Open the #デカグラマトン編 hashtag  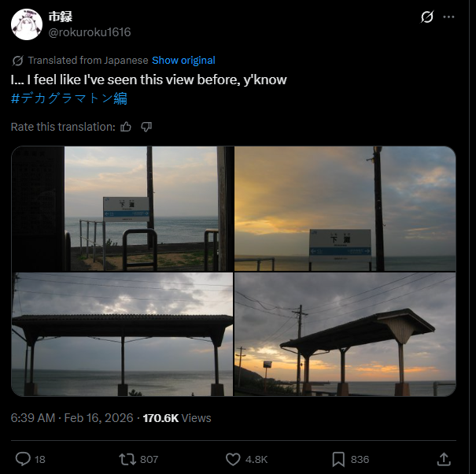pyautogui.click(x=69, y=98)
